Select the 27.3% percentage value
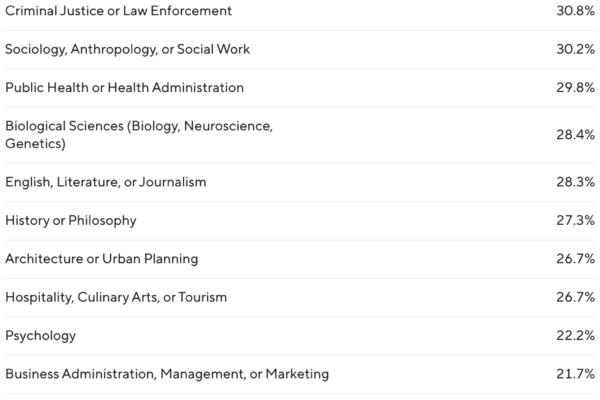 575,220
